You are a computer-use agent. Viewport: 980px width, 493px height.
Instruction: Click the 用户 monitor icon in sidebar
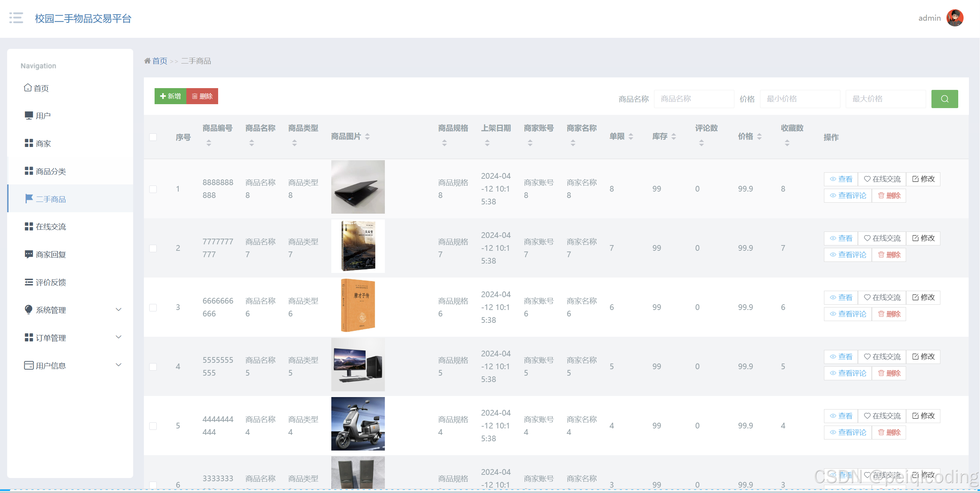tap(29, 115)
